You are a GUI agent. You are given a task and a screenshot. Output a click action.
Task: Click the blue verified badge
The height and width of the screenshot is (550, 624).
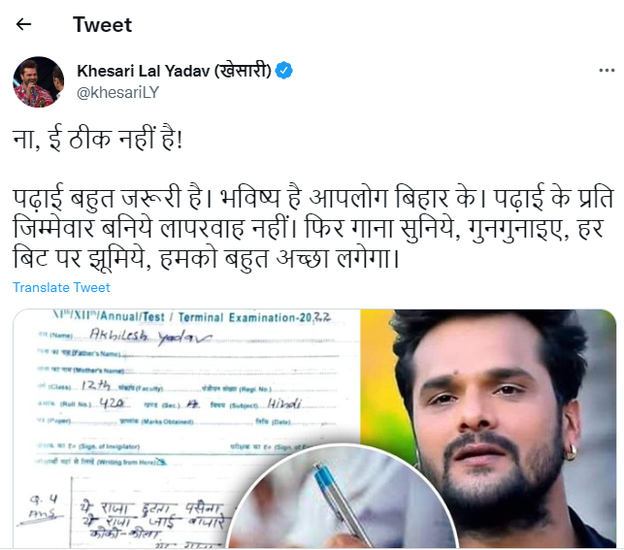pos(284,71)
